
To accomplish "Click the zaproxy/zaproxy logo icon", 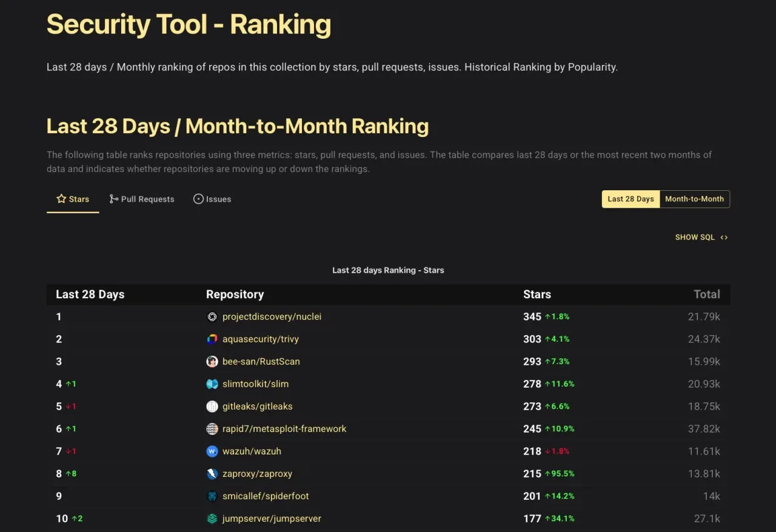I will pyautogui.click(x=212, y=474).
